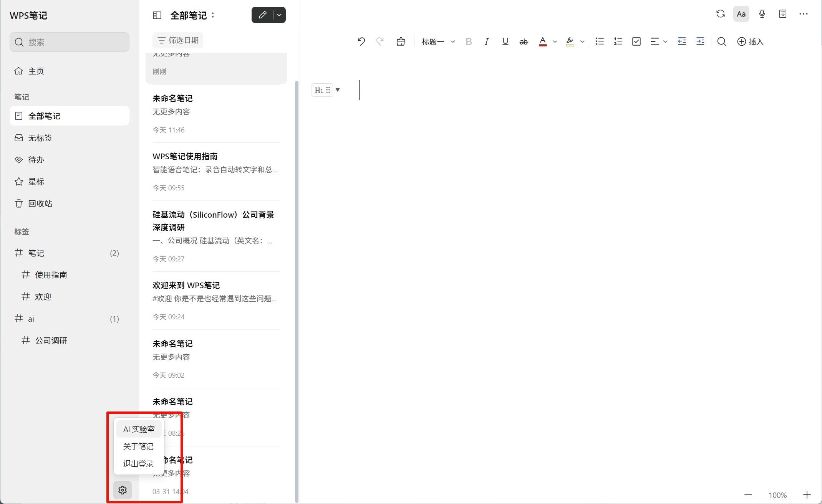Click the 搜索 search field

pyautogui.click(x=70, y=42)
